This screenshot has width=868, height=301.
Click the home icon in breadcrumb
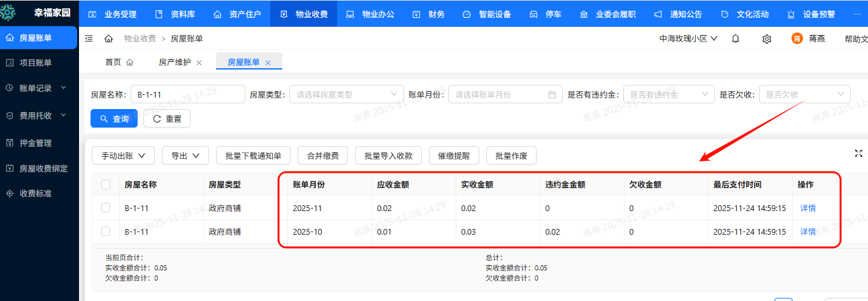(108, 38)
